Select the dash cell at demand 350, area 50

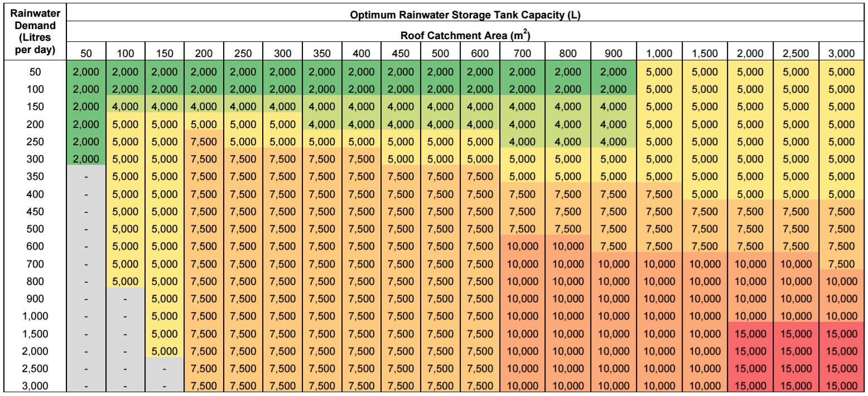point(86,176)
